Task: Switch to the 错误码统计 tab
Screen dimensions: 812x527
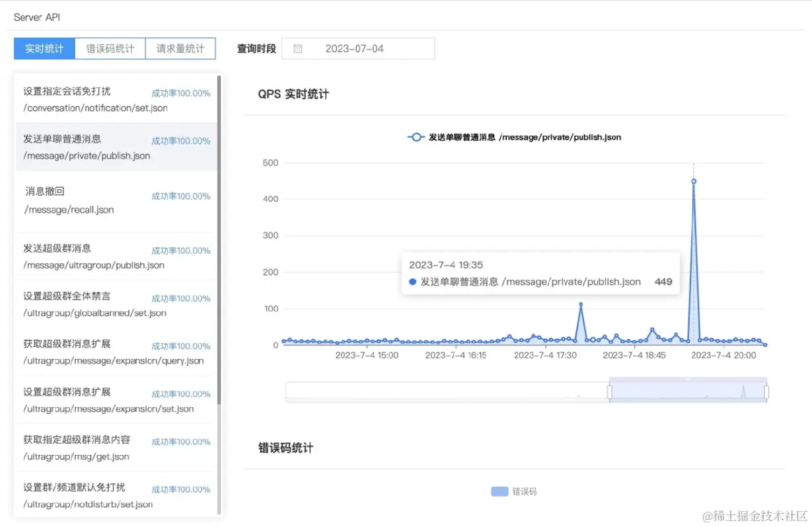Action: (x=109, y=48)
